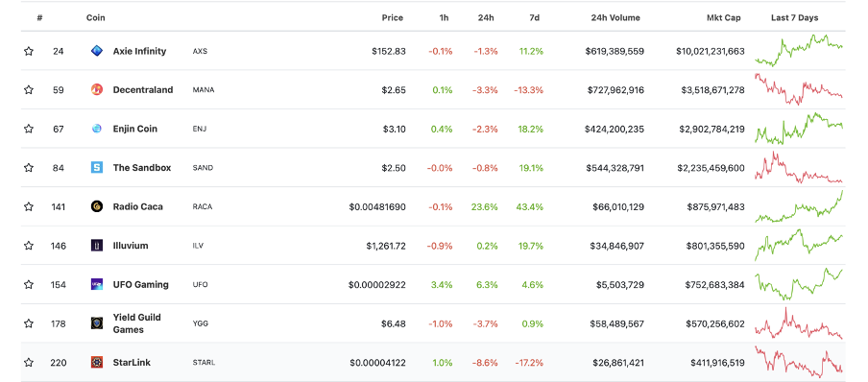This screenshot has width=868, height=382.
Task: Sort by the Coin column header
Action: pos(96,17)
